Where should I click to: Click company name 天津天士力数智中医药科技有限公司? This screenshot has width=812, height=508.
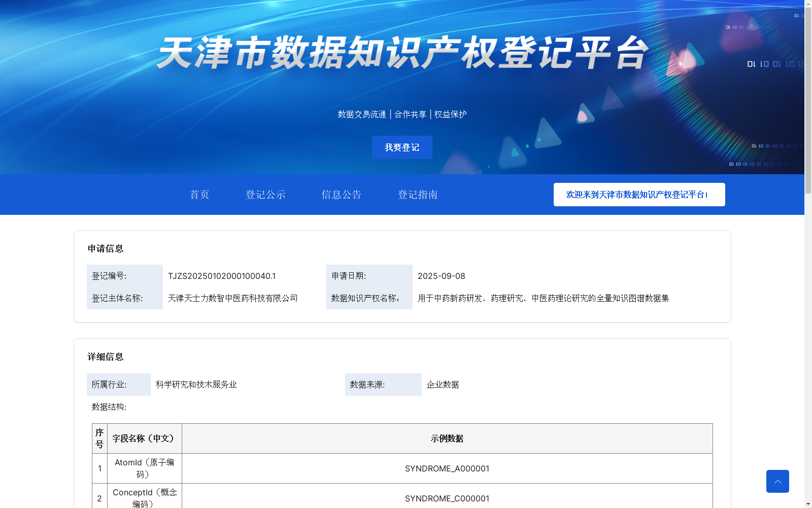233,298
